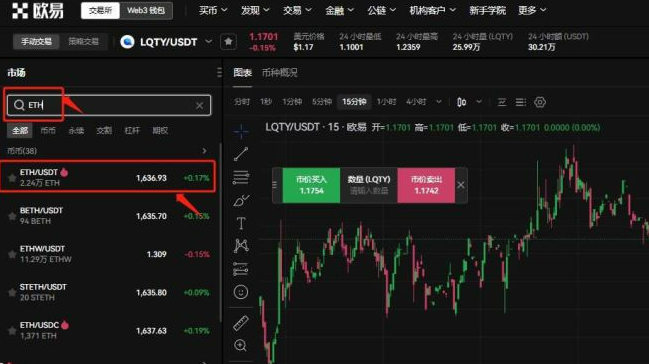Screen dimensions: 649x364
Task: Favorite the BETH/USDT row star
Action: 12,216
